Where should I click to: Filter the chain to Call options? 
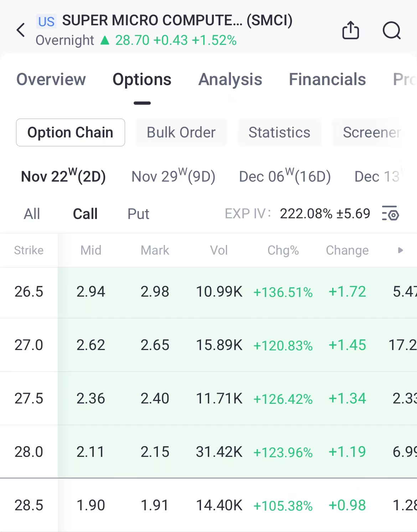pyautogui.click(x=85, y=214)
